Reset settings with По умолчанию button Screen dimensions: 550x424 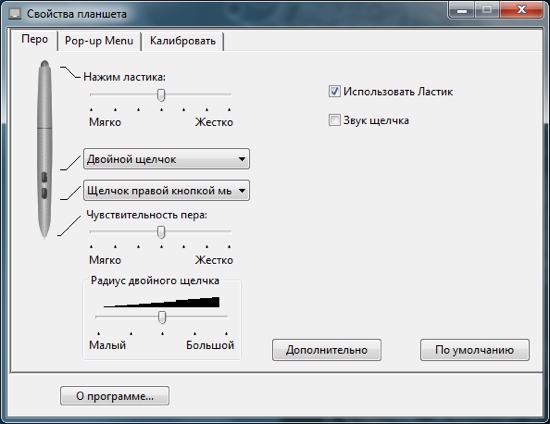[x=475, y=350]
